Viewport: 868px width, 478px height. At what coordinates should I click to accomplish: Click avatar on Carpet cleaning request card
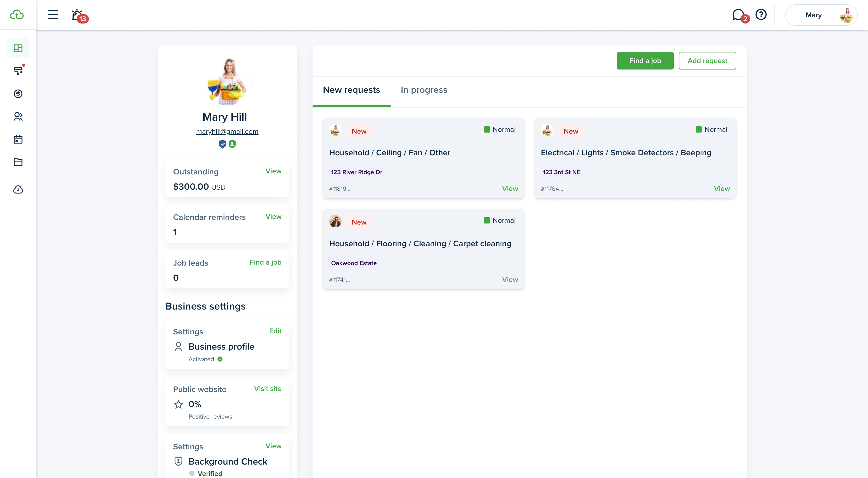(335, 221)
